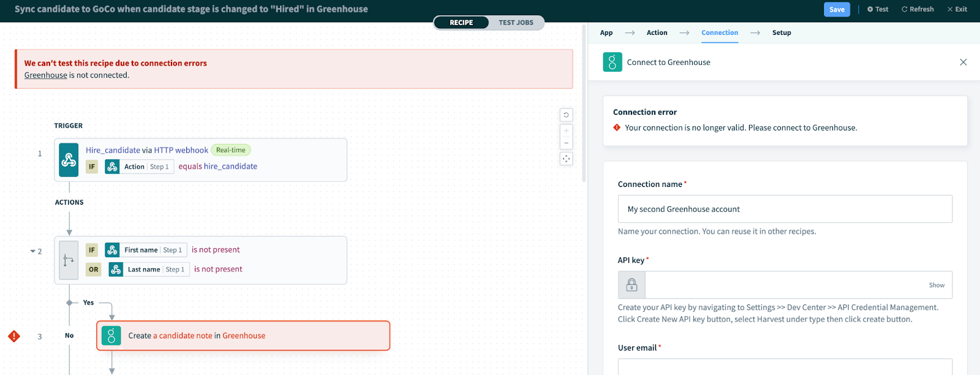Screen dimensions: 980x375
Task: Click the Hire_candidate trigger name
Action: [113, 150]
